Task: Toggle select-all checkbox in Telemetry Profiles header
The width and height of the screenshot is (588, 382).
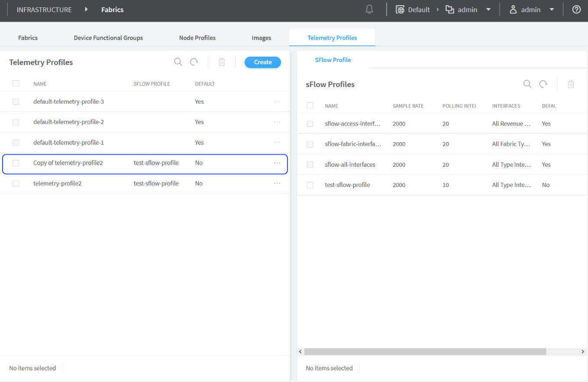Action: [x=16, y=83]
